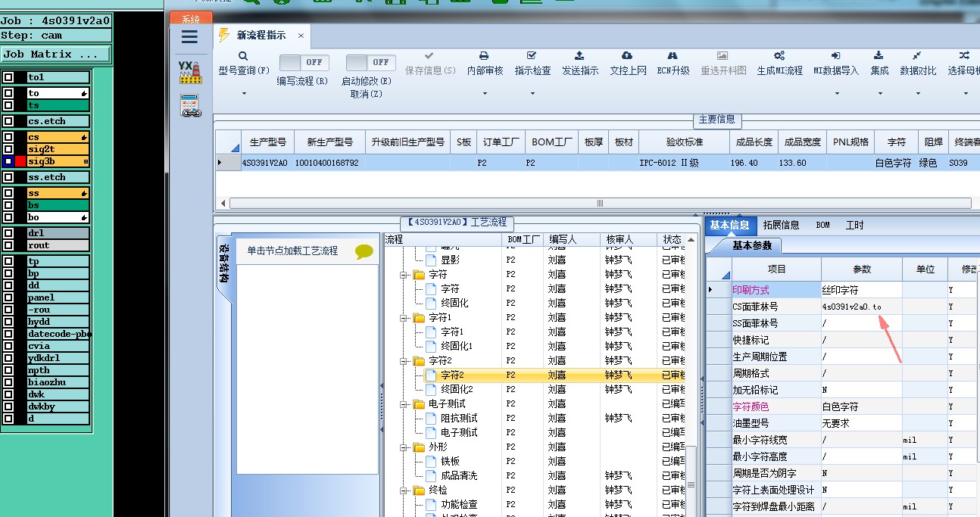Viewport: 980px width, 517px height.
Task: Check the box for layer drl
Action: 8,233
